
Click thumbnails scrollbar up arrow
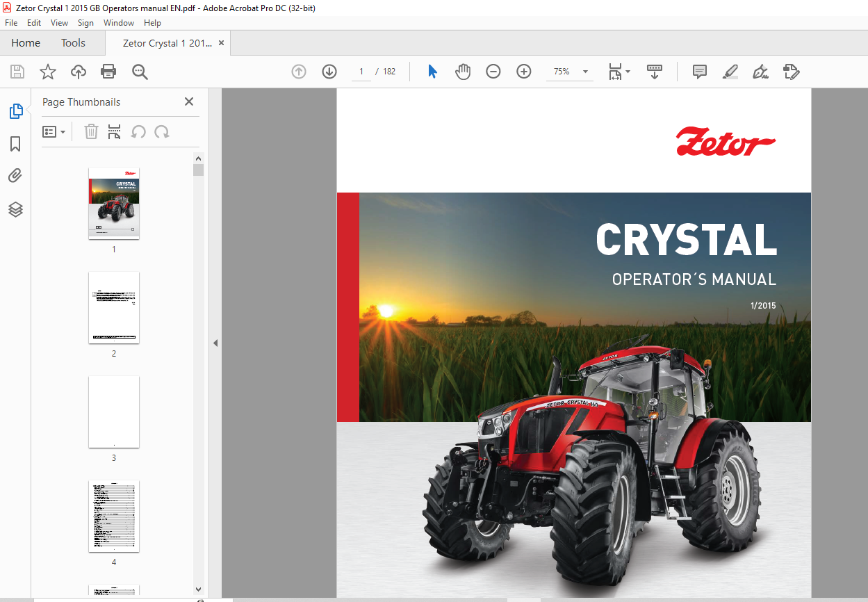click(199, 158)
